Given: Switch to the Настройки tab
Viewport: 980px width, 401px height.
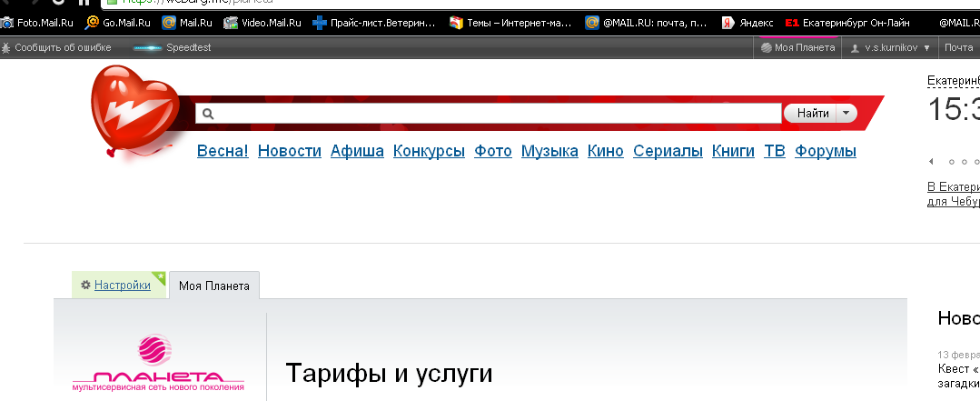Looking at the screenshot, I should (119, 286).
